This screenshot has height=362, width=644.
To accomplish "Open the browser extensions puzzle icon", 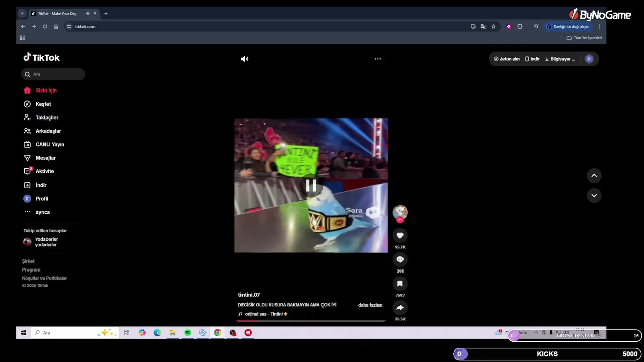I will click(x=520, y=27).
